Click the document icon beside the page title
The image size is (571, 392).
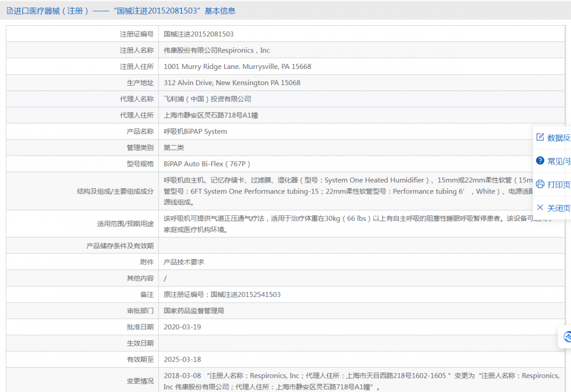(x=10, y=10)
